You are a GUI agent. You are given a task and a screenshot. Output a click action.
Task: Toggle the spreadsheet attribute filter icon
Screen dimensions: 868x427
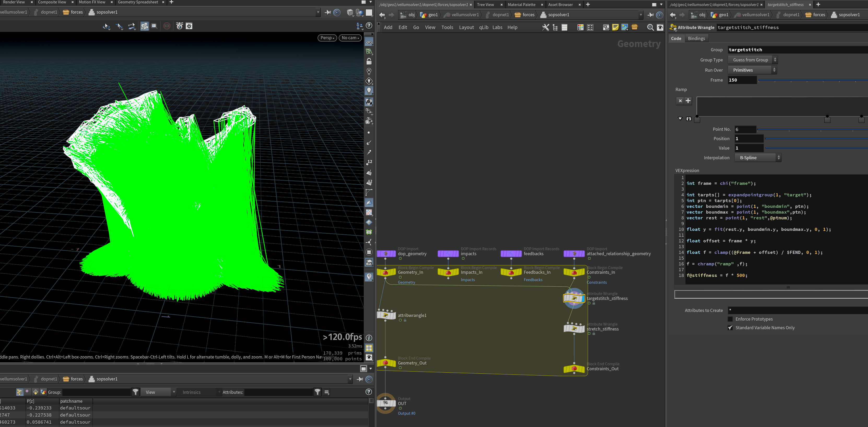click(318, 392)
